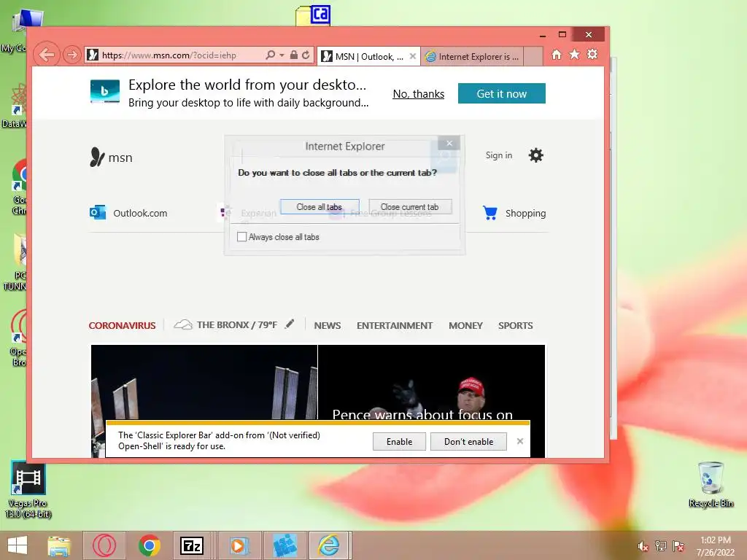Screen dimensions: 747x560
Task: Click the Refresh icon in address bar
Action: point(306,55)
